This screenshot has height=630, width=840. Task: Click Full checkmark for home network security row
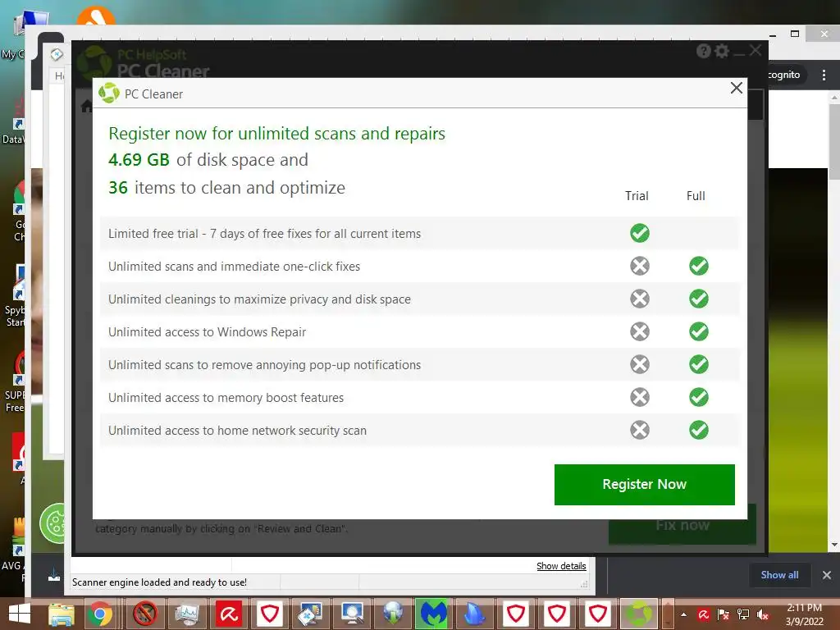coord(699,430)
